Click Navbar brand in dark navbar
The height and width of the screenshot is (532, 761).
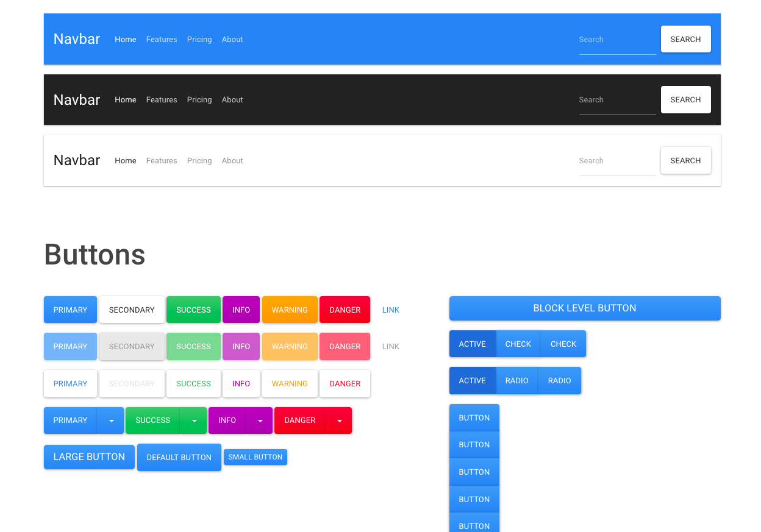click(x=77, y=99)
